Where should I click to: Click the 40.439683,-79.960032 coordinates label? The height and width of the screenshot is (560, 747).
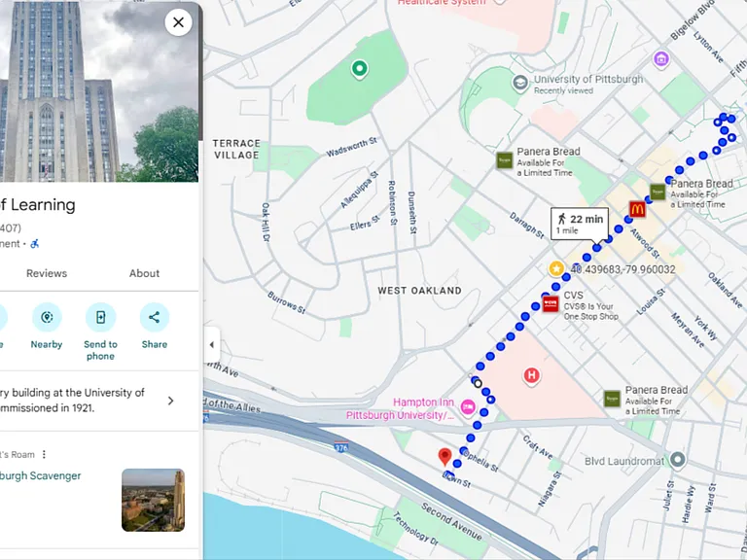tap(623, 269)
